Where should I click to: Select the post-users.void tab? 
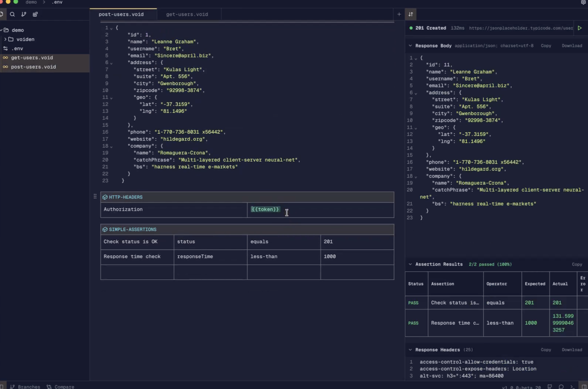(121, 14)
